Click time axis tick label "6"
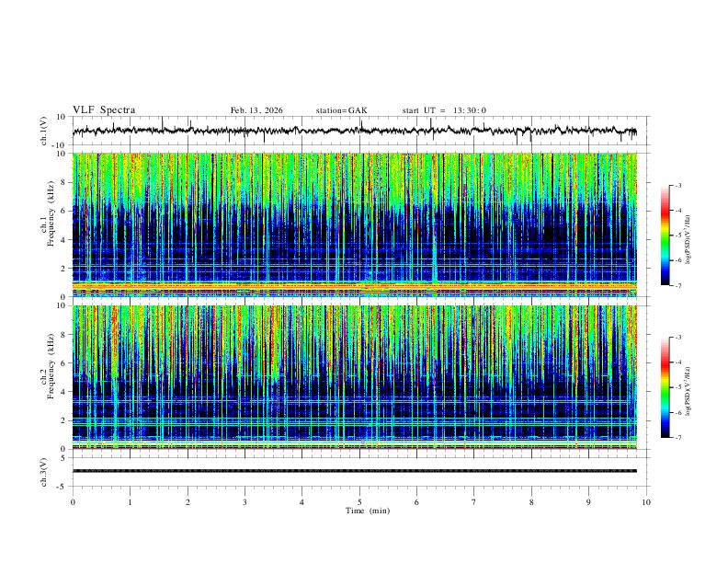Image resolution: width=728 pixels, height=563 pixels. point(416,502)
